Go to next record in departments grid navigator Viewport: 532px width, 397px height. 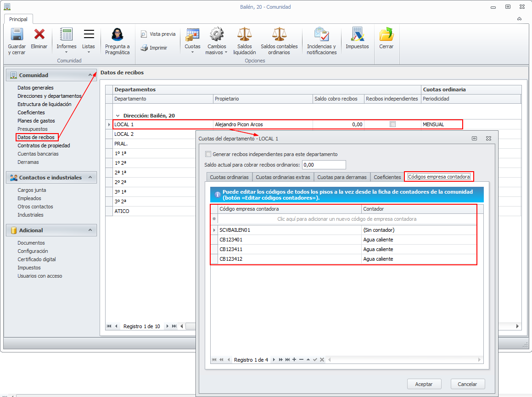point(167,326)
